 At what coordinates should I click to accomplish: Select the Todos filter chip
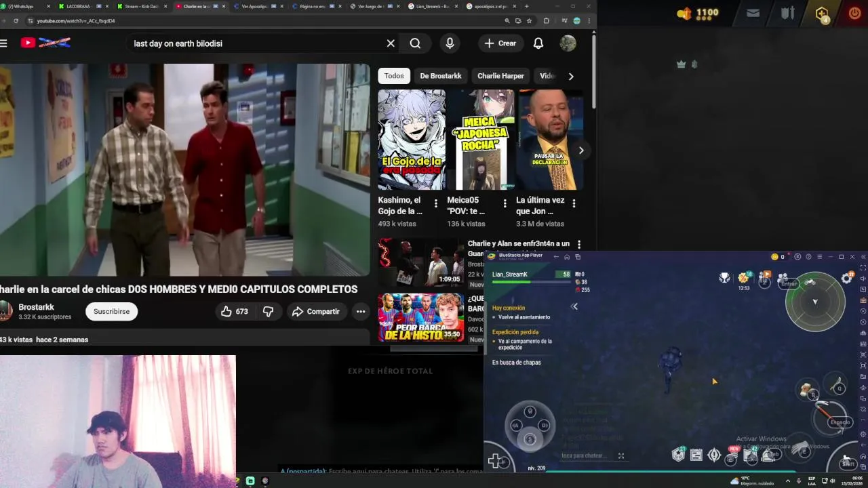pyautogui.click(x=394, y=76)
